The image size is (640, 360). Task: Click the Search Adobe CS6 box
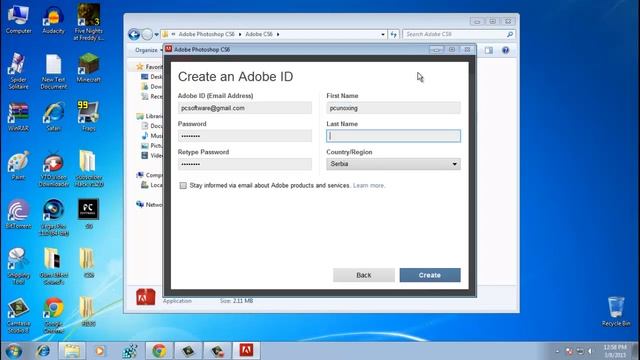pos(454,34)
